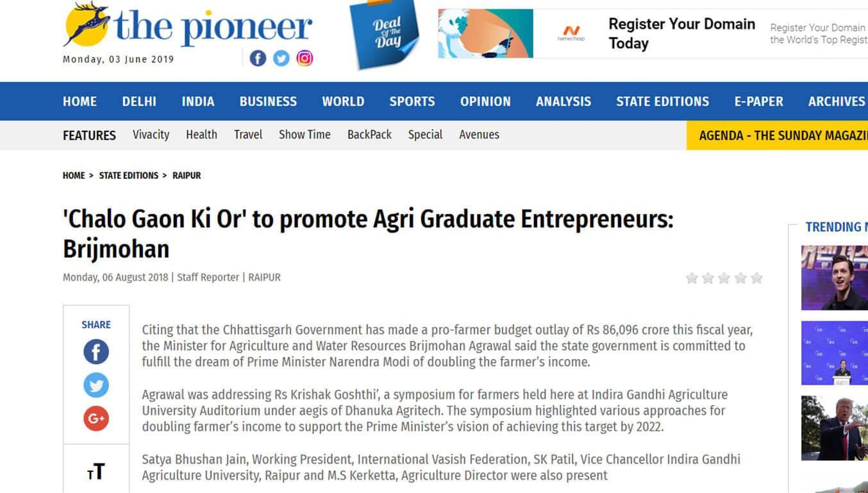
Task: Share article via Google Plus icon
Action: (96, 419)
